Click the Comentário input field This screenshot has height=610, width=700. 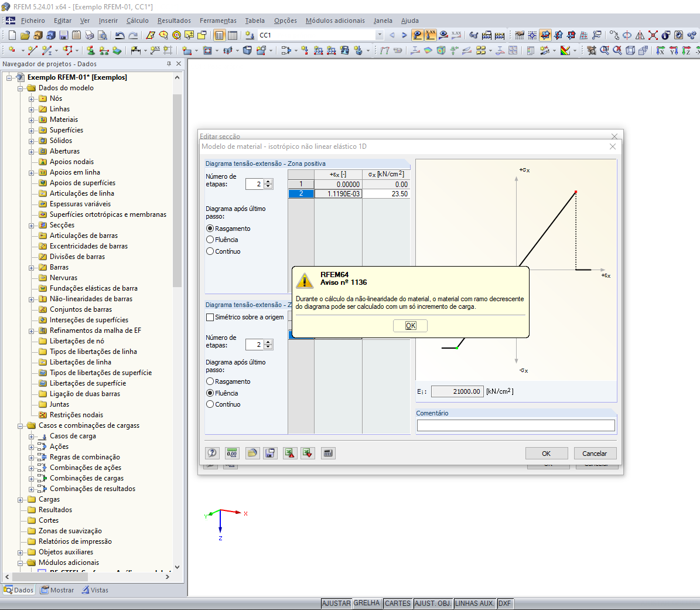515,425
